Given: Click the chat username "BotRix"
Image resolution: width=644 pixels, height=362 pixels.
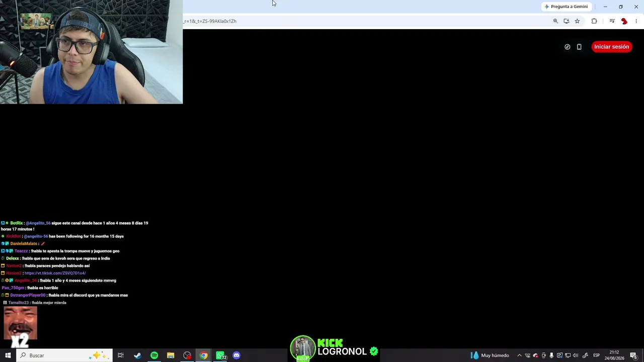Looking at the screenshot, I should [x=16, y=223].
